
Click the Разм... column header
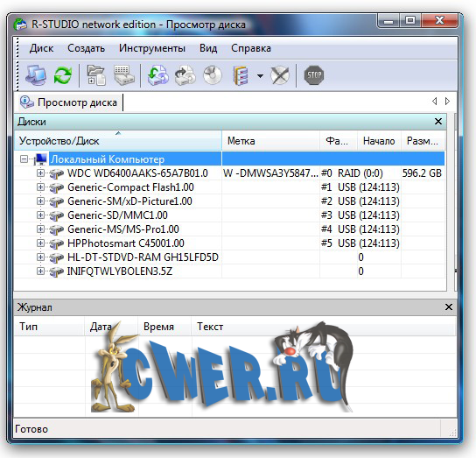coord(423,140)
